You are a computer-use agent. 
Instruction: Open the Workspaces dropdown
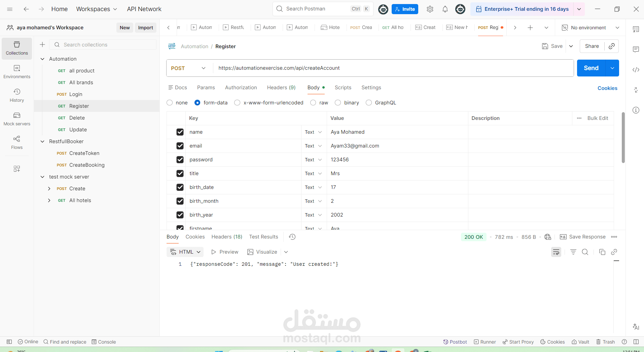[97, 9]
